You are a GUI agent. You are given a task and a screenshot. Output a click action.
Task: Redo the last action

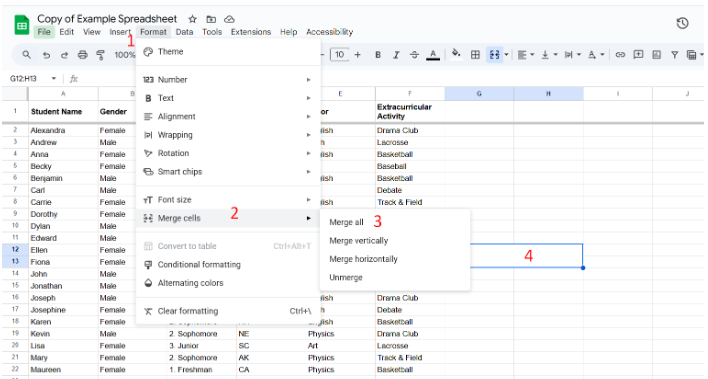pyautogui.click(x=64, y=55)
